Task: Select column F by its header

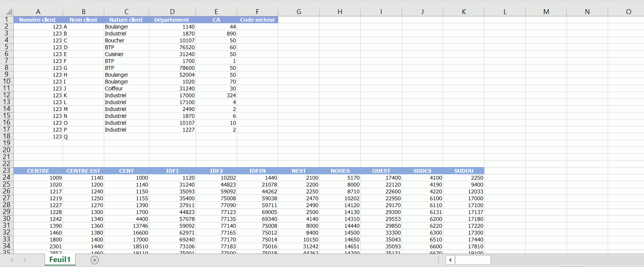Action: 257,12
